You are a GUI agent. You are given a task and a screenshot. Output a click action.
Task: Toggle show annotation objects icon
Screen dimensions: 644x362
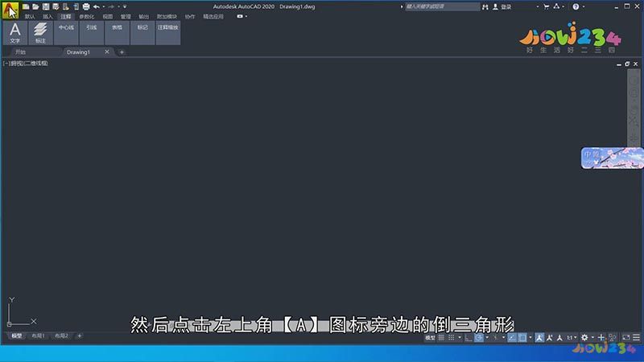539,337
